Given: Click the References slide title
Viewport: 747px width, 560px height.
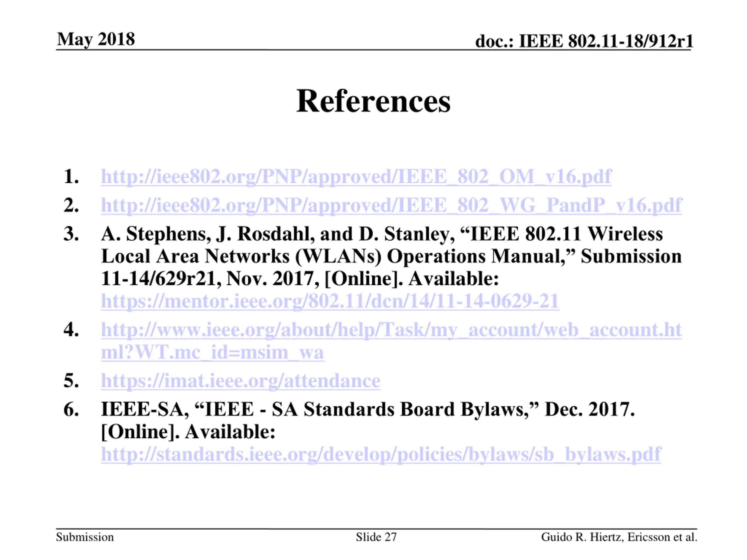Looking at the screenshot, I should point(373,101).
